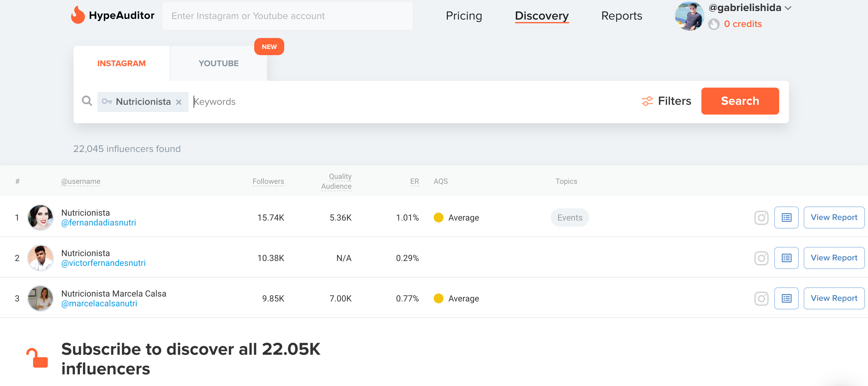
Task: Open Instagram profile icon for victorfernandesnutri
Action: [761, 258]
